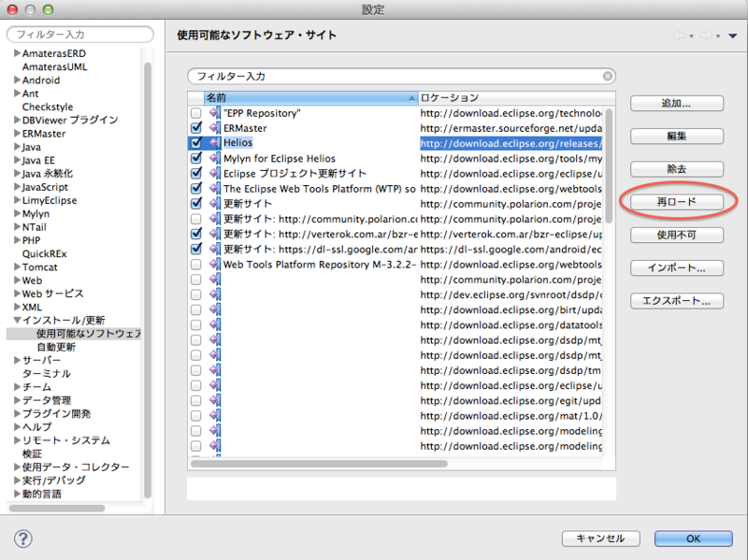The height and width of the screenshot is (560, 748).
Task: Click the site icon beside Mylyn for Eclipse Helios
Action: tap(215, 158)
